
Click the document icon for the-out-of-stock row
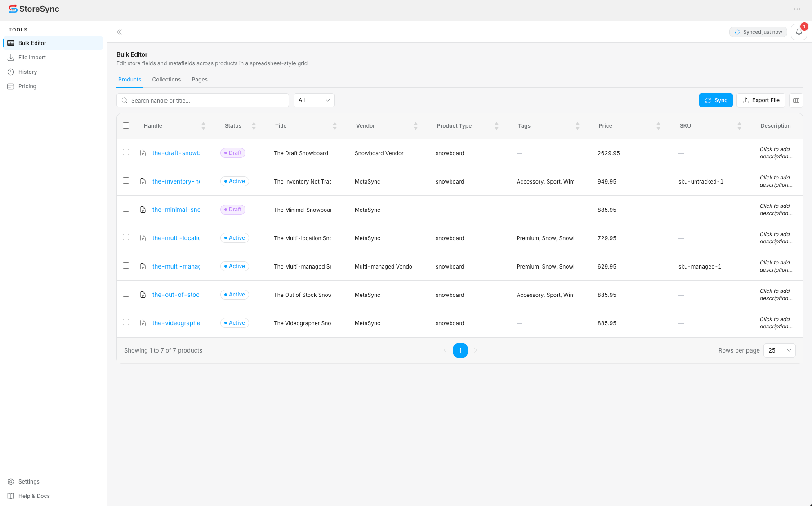(x=143, y=295)
